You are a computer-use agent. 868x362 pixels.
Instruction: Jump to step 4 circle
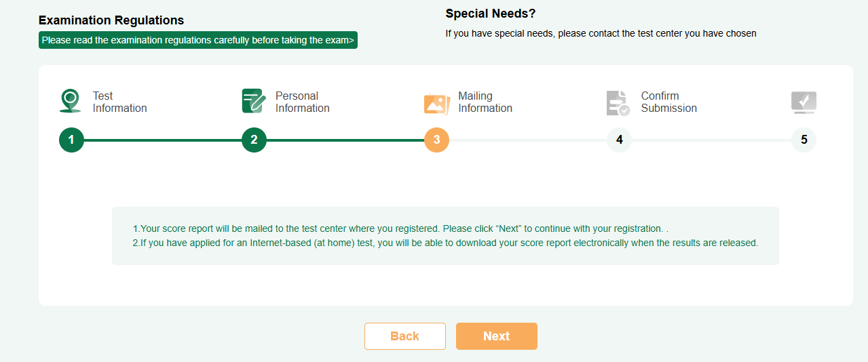tap(619, 140)
